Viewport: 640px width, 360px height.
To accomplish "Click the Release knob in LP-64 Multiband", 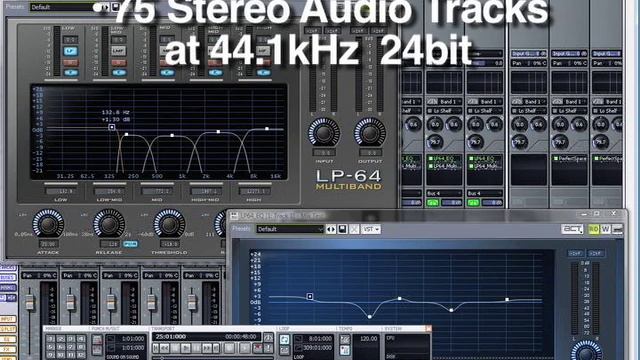I will point(109,223).
